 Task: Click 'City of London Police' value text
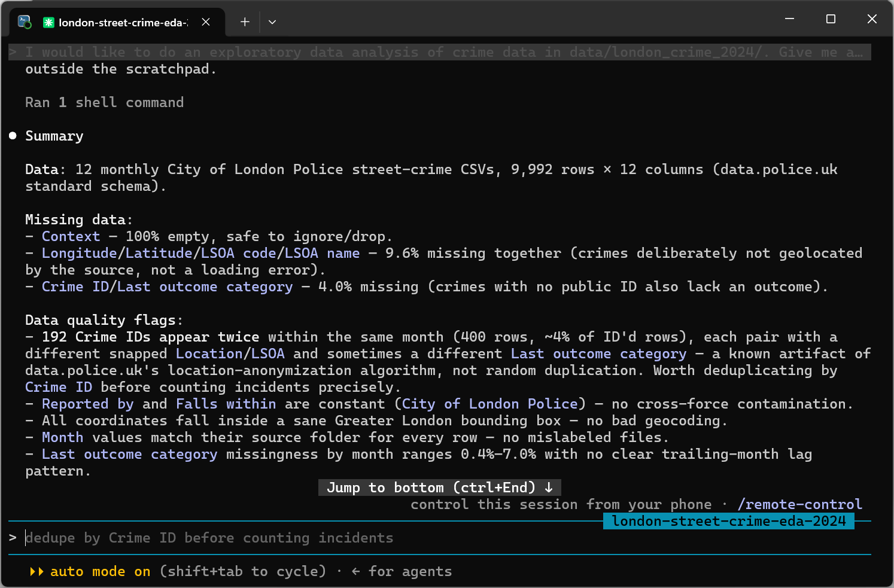[489, 404]
